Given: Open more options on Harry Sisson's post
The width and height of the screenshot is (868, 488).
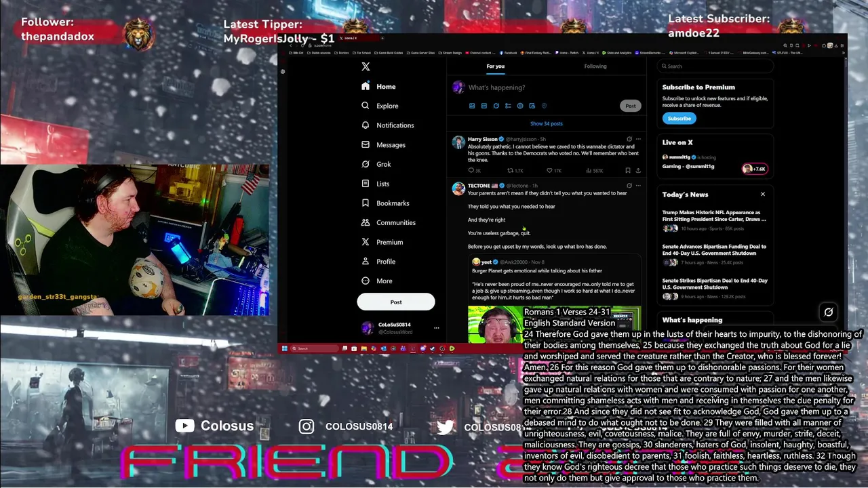Looking at the screenshot, I should click(x=638, y=139).
